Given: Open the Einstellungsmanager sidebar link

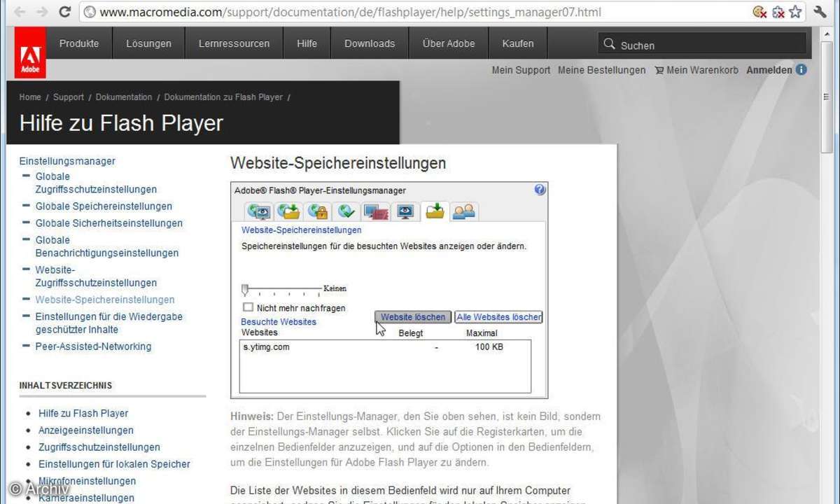Looking at the screenshot, I should coord(67,161).
